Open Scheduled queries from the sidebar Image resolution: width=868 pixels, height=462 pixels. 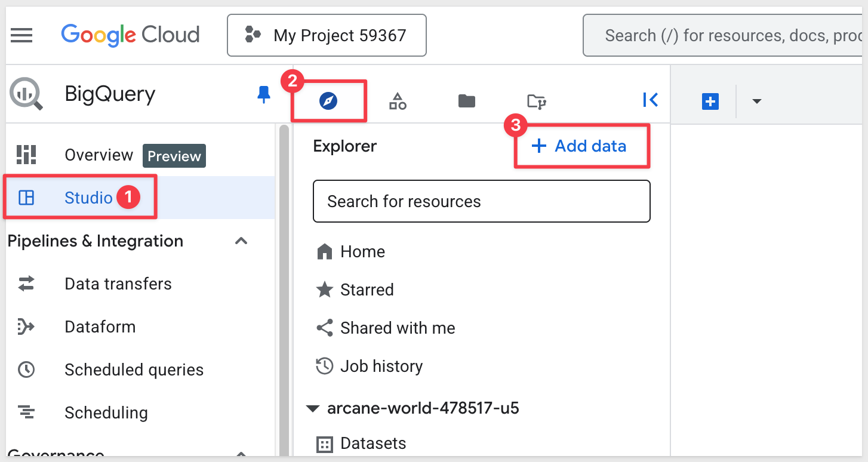(x=134, y=370)
